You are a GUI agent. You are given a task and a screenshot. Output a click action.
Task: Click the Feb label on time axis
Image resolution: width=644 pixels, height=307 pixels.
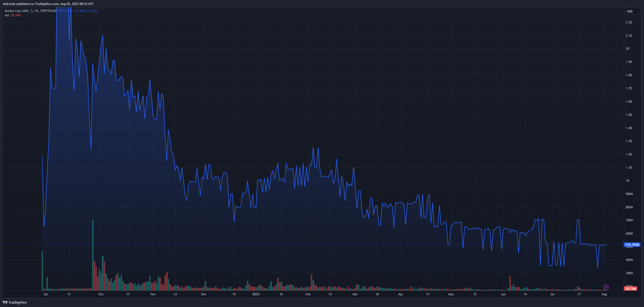[x=308, y=294]
